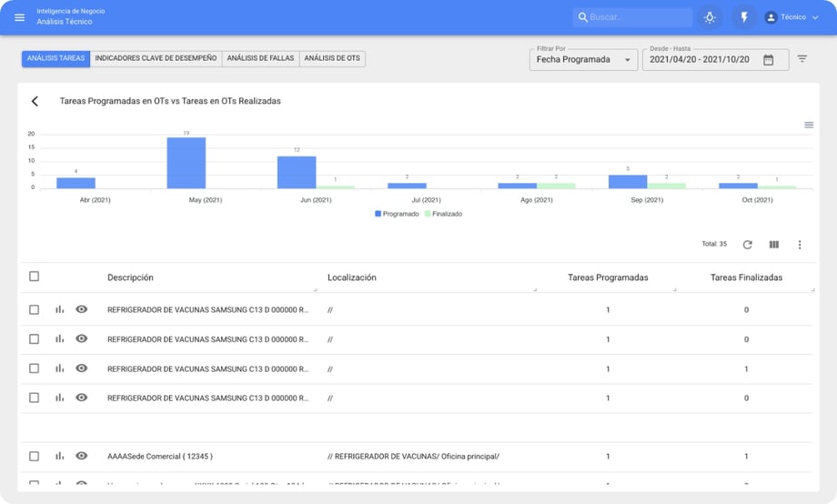Click the Jul (2021) Programado bar
Image resolution: width=837 pixels, height=504 pixels.
coord(407,186)
